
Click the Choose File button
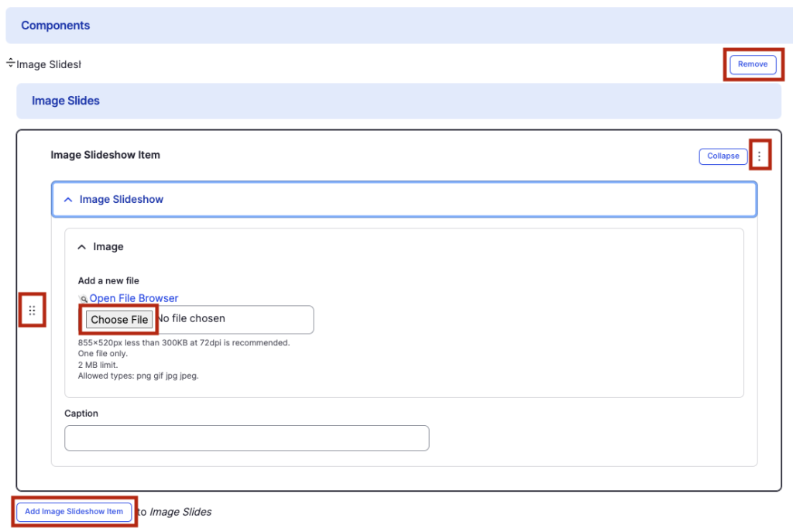pyautogui.click(x=119, y=320)
